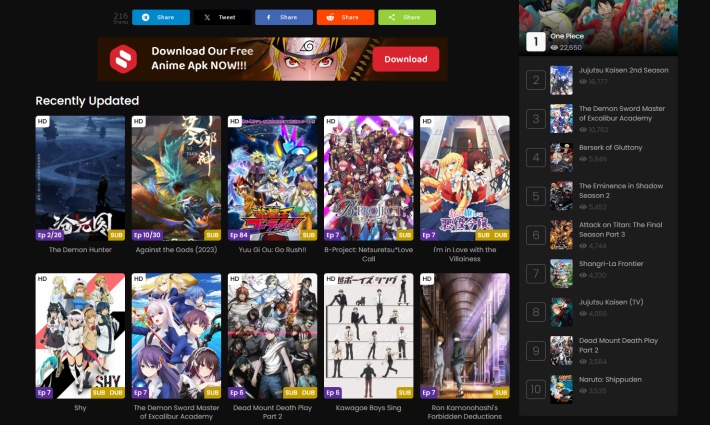Click rank number 10 box
710x425 pixels.
pyautogui.click(x=536, y=389)
